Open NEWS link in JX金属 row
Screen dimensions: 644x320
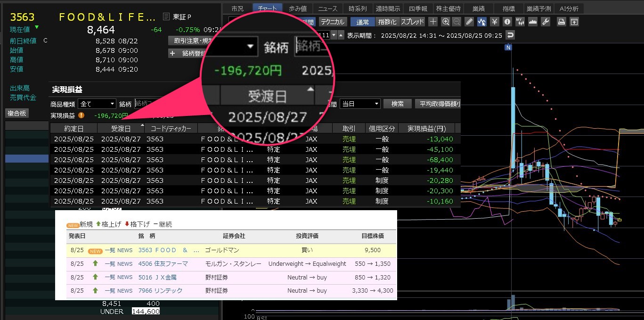pos(125,278)
